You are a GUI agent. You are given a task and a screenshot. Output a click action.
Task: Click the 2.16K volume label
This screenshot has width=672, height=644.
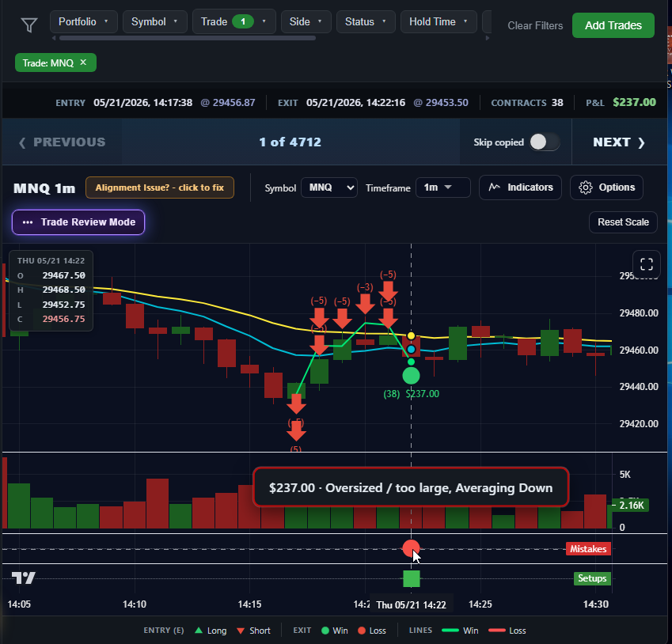[632, 506]
